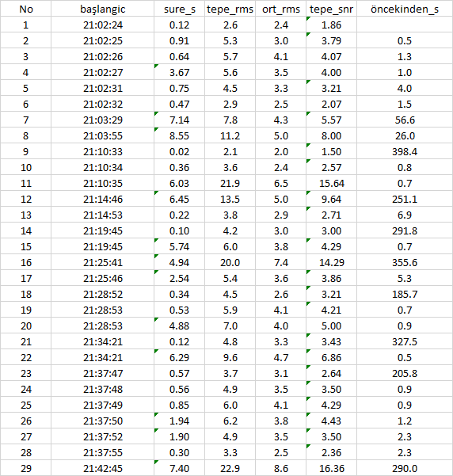This screenshot has height=476, width=453.
Task: Click the interval cell 56.6
Action: pyautogui.click(x=405, y=120)
